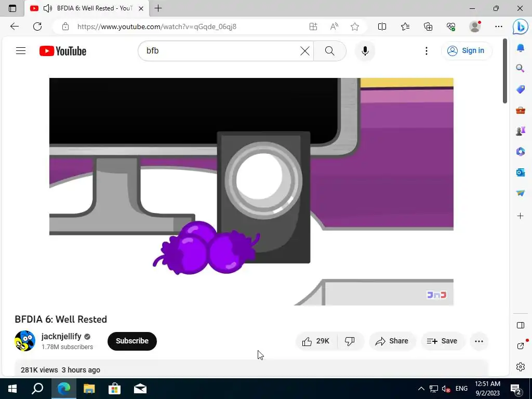Open the YouTube hamburger guide menu

click(21, 51)
